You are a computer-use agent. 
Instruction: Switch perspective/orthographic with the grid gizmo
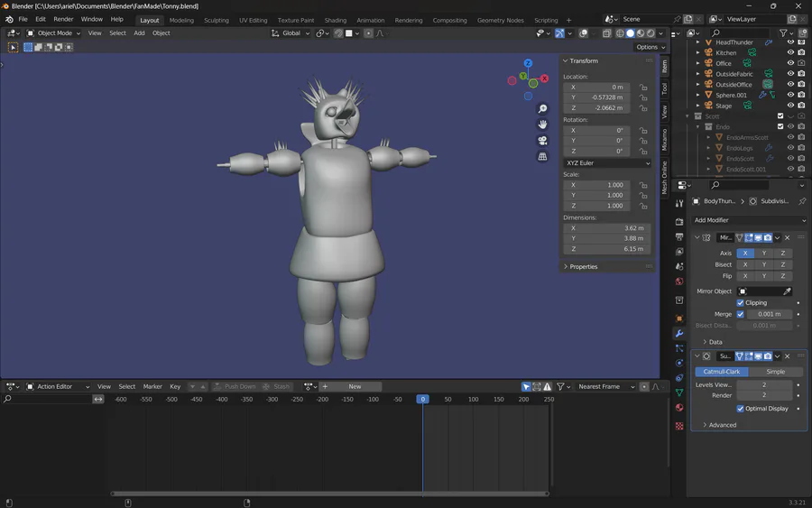tap(542, 156)
